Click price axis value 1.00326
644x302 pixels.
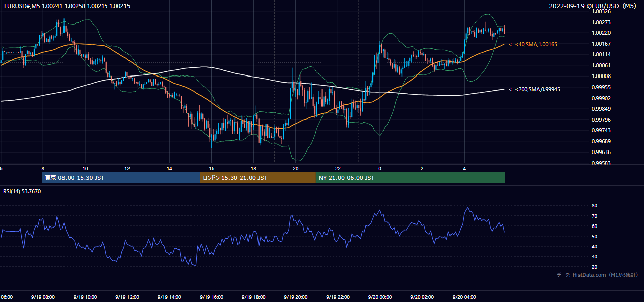click(x=600, y=11)
